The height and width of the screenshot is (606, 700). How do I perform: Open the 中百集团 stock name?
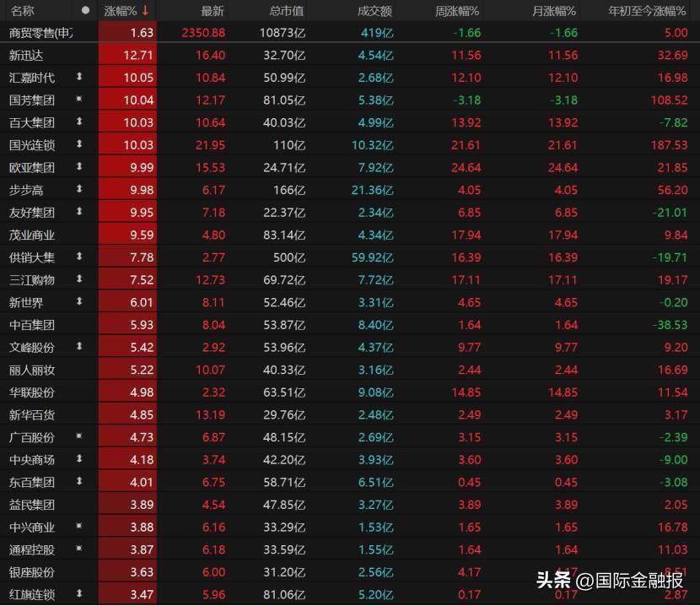coord(32,325)
